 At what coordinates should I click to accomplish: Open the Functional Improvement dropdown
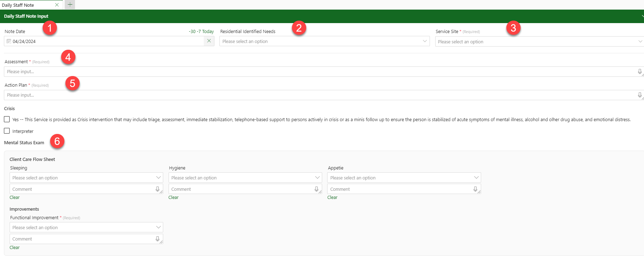86,227
